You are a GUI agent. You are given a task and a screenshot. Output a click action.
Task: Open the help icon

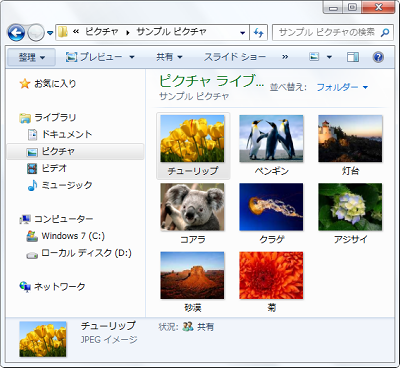[378, 57]
